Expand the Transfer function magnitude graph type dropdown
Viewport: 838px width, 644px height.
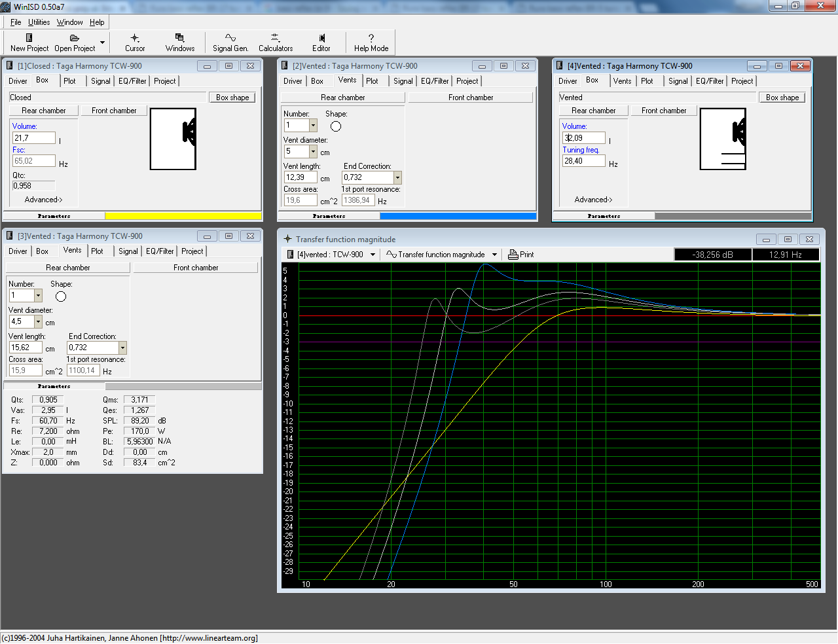494,255
